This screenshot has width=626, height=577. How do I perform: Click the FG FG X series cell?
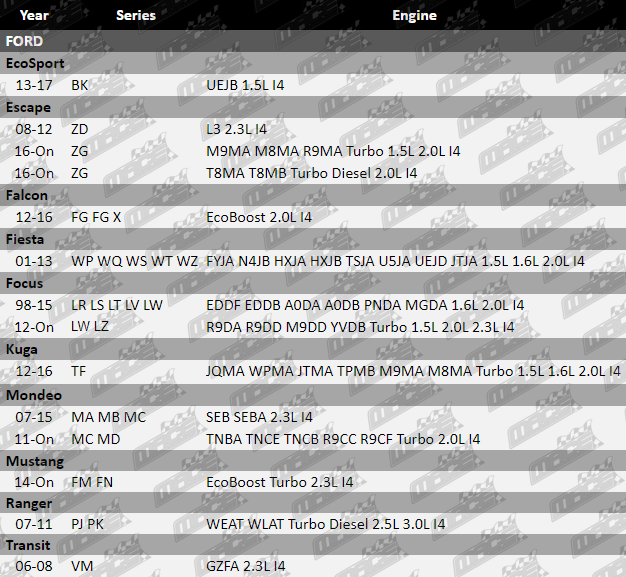[x=96, y=217]
